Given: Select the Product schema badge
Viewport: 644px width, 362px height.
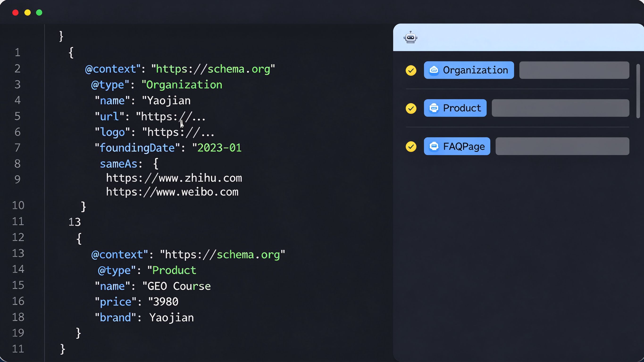Looking at the screenshot, I should coord(455,108).
